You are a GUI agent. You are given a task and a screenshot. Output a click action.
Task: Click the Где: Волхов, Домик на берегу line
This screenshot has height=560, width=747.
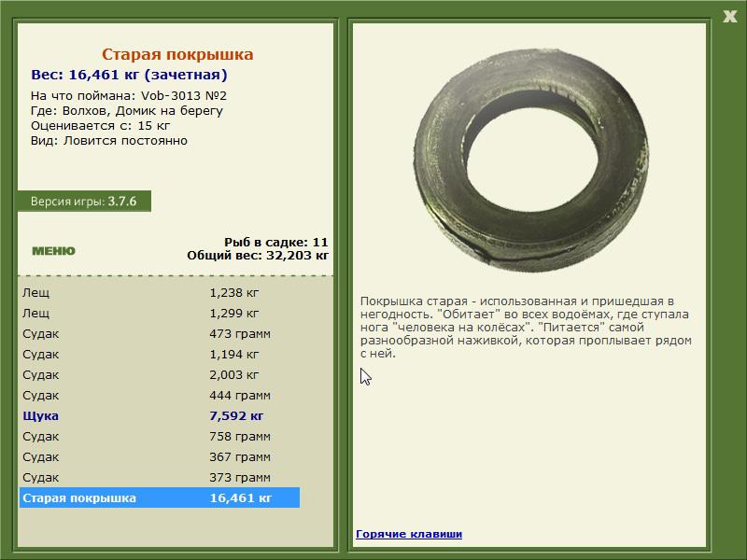coord(127,111)
